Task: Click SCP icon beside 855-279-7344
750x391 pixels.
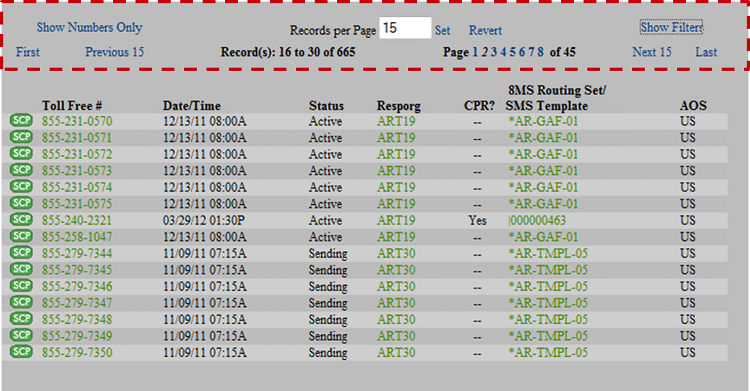Action: [21, 252]
